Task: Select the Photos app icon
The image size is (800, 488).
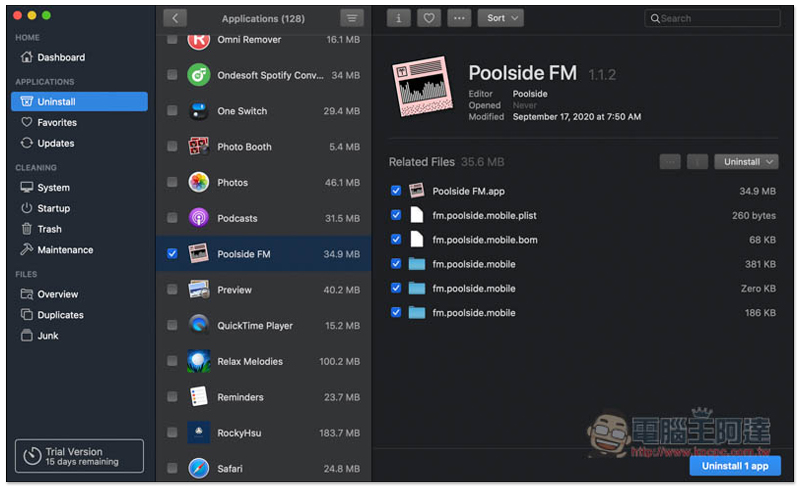Action: click(198, 182)
